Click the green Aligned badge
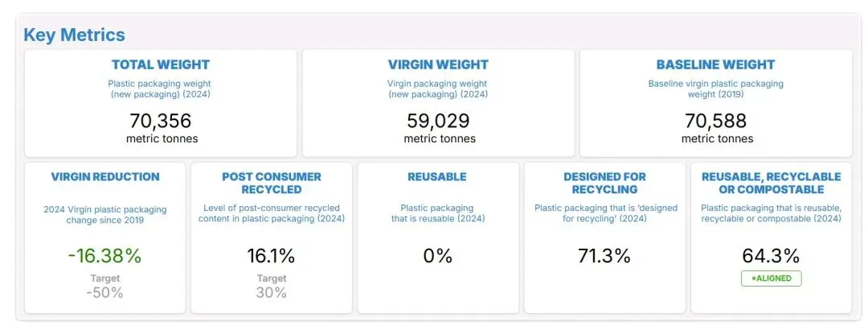This screenshot has height=330, width=868. pyautogui.click(x=771, y=278)
